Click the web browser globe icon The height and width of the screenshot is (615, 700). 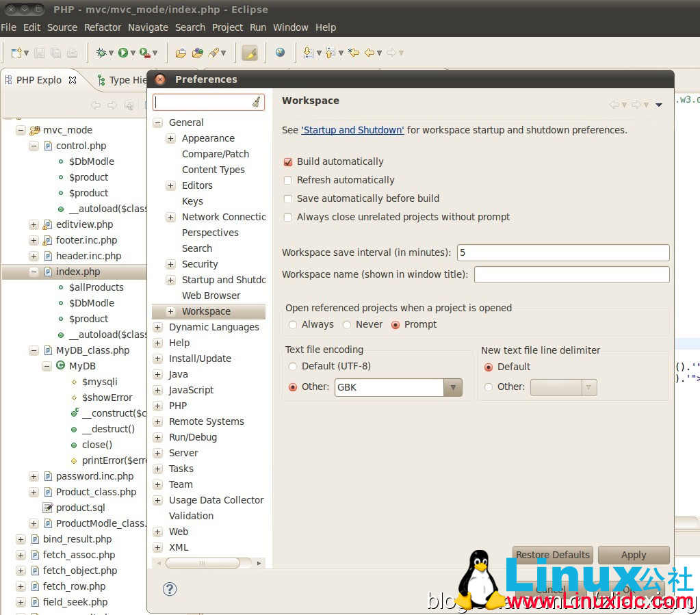[280, 53]
